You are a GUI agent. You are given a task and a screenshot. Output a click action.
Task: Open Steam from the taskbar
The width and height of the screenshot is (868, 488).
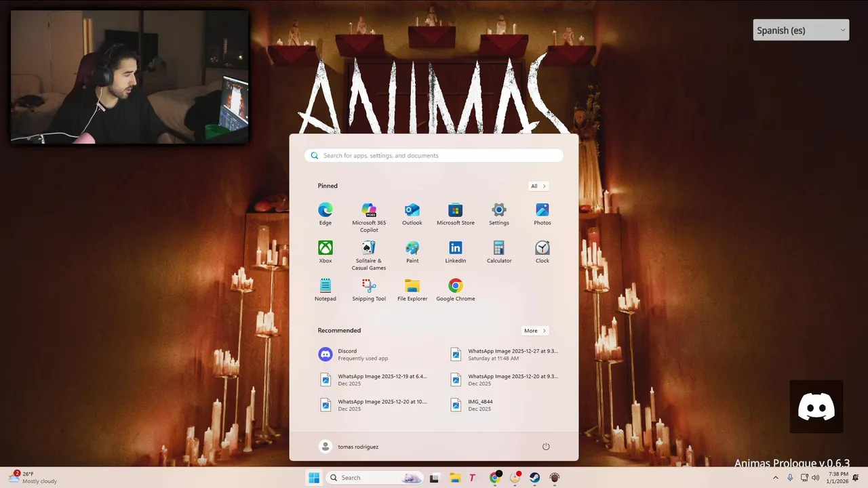click(x=534, y=478)
